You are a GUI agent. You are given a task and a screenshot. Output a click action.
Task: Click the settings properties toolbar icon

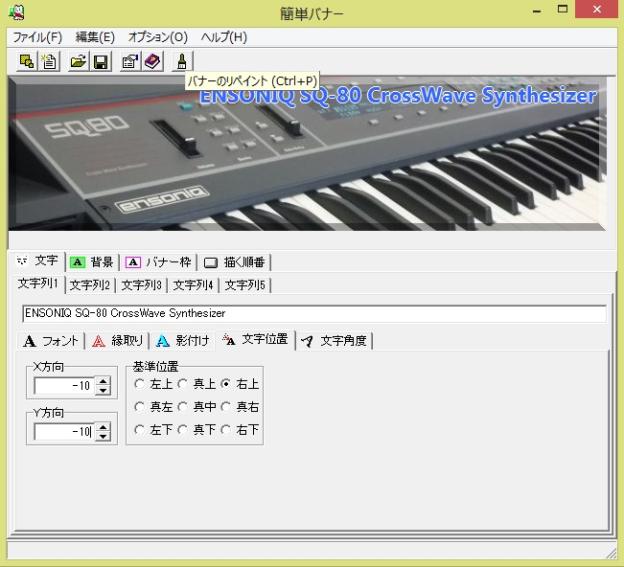pyautogui.click(x=130, y=62)
